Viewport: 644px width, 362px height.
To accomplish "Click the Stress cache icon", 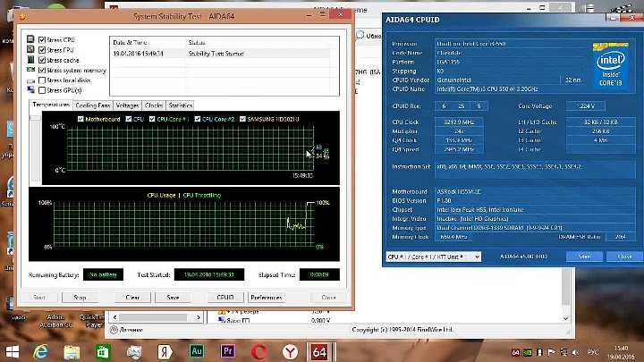I will (x=30, y=60).
